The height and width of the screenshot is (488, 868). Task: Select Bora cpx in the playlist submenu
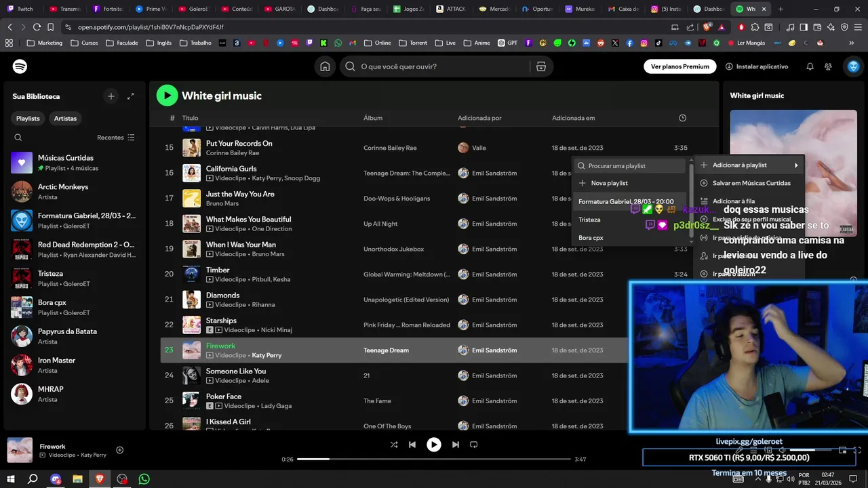point(630,238)
